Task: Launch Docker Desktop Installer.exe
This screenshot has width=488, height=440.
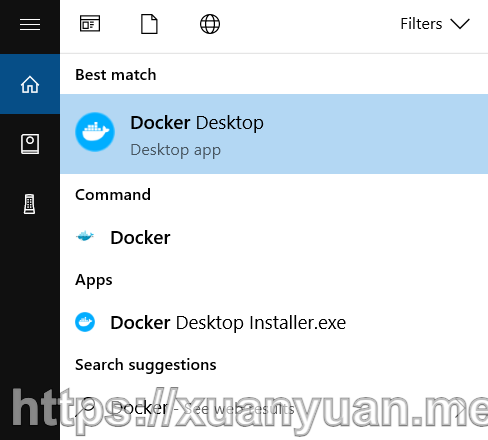Action: (274, 323)
